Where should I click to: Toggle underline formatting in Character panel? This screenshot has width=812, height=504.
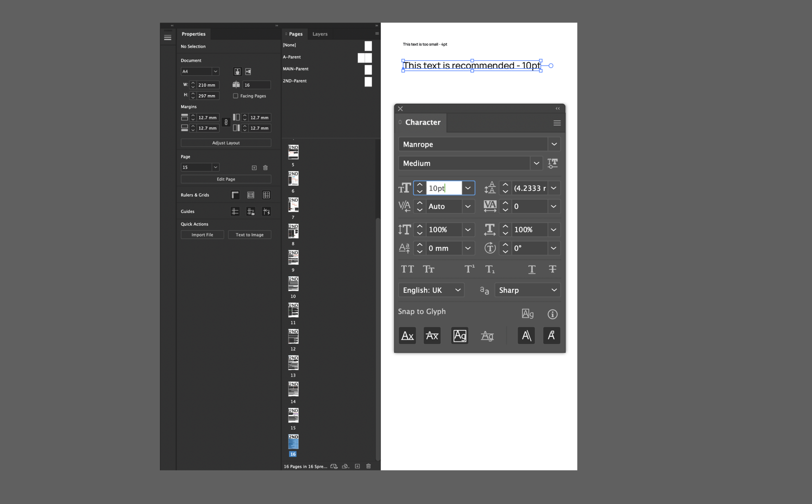(x=532, y=269)
